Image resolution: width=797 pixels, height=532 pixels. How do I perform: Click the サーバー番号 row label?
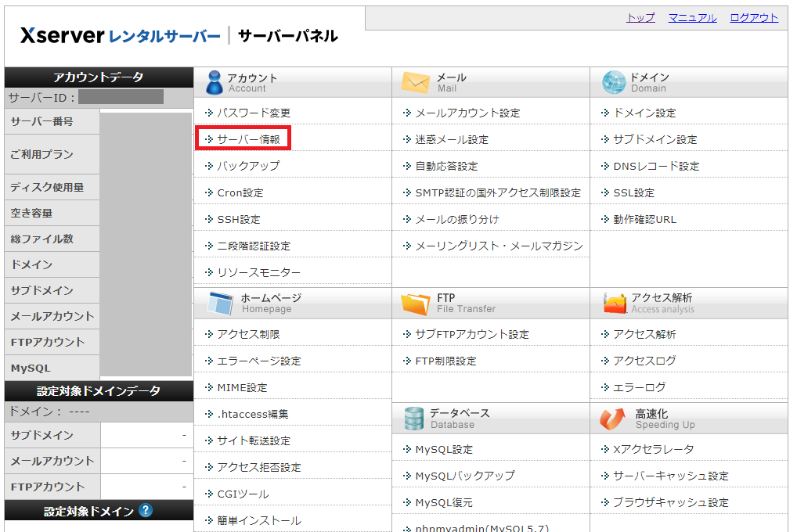coord(41,121)
